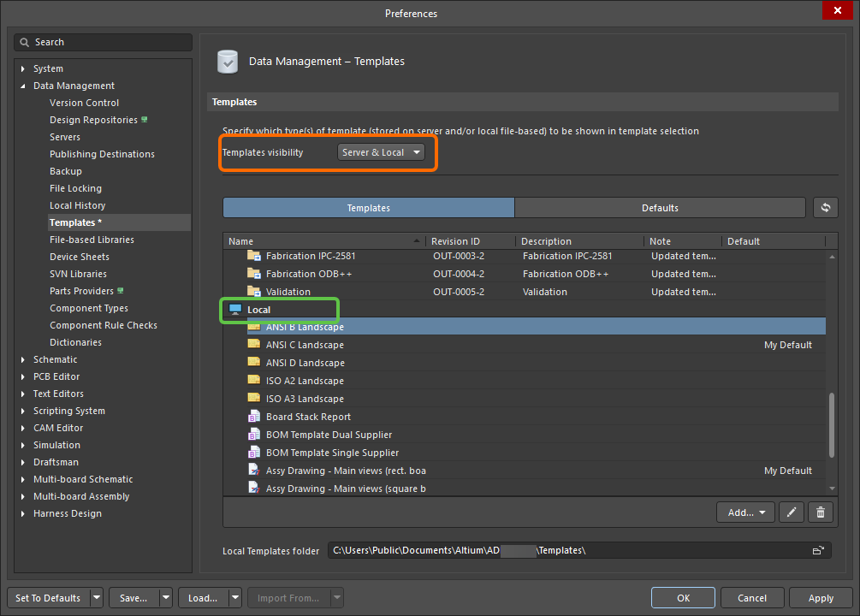The width and height of the screenshot is (860, 616).
Task: Click the Board Stack Report template icon
Action: 253,416
